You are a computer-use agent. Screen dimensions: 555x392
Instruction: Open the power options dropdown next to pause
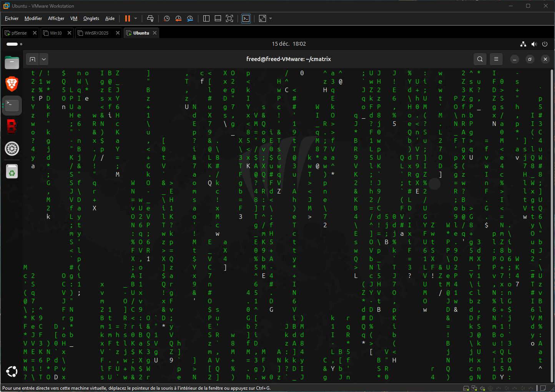pyautogui.click(x=136, y=18)
